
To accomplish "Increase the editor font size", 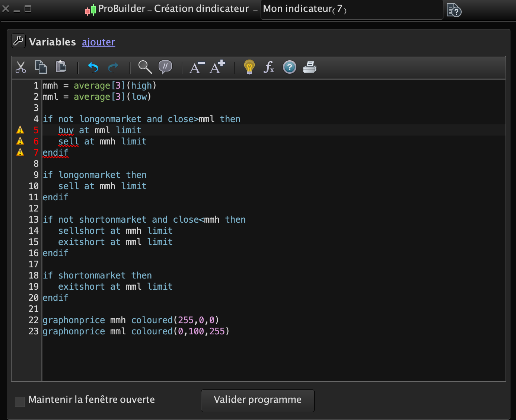I will 217,67.
